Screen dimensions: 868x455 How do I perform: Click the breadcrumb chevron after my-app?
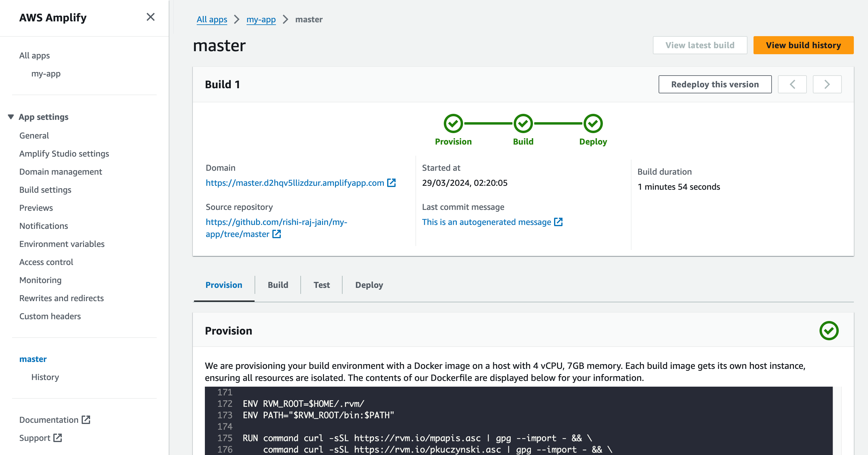click(x=285, y=20)
